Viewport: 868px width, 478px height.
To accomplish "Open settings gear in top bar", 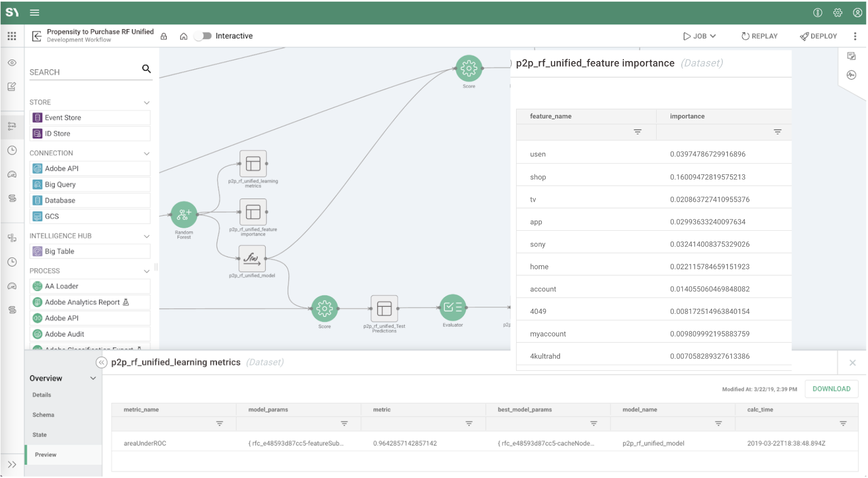I will 837,13.
